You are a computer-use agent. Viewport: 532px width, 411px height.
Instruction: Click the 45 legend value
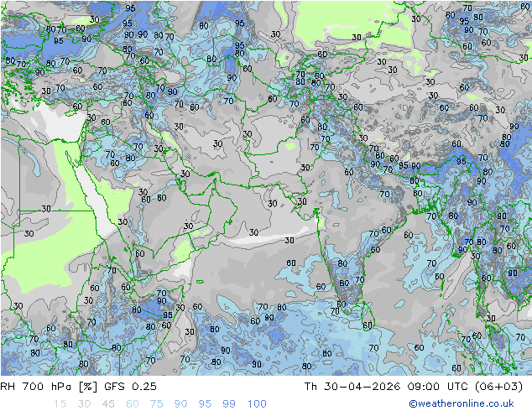pyautogui.click(x=108, y=404)
